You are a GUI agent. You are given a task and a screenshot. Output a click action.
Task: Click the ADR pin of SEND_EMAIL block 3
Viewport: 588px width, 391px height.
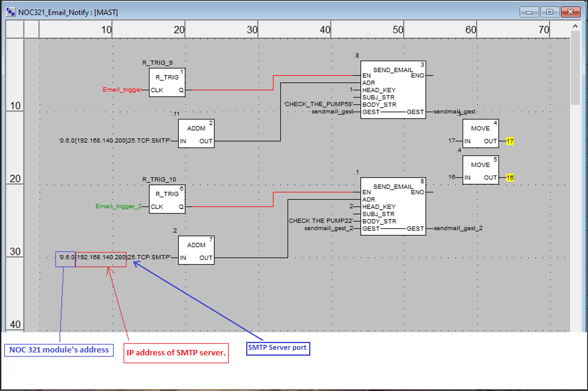369,83
